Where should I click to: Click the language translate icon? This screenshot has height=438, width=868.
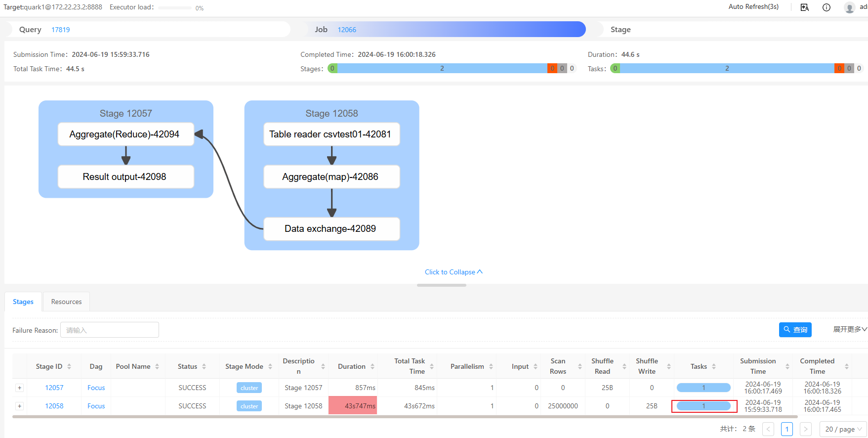(805, 7)
